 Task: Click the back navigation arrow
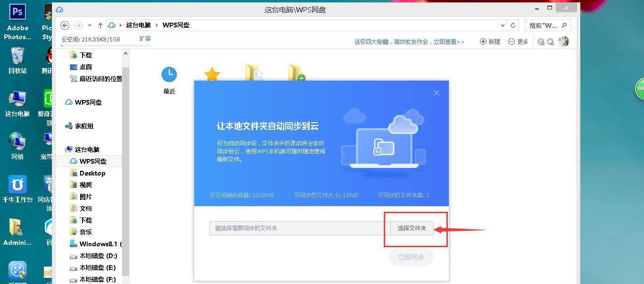pyautogui.click(x=65, y=25)
